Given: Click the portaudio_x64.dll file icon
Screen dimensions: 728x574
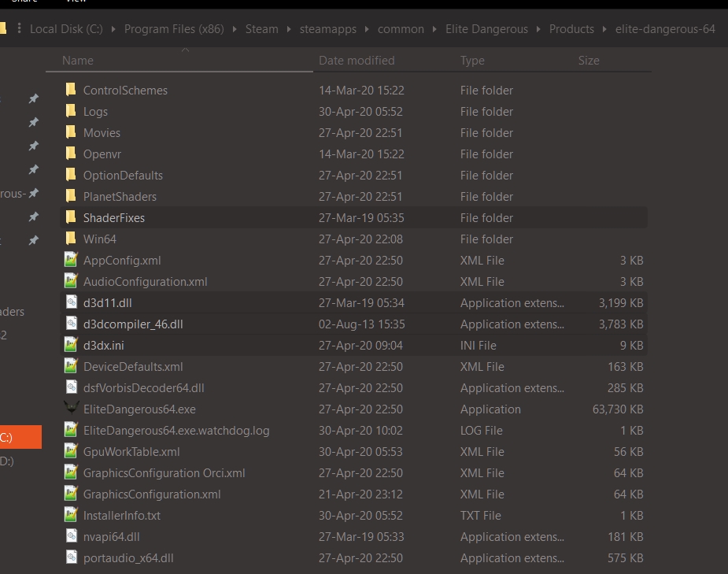Looking at the screenshot, I should 71,557.
